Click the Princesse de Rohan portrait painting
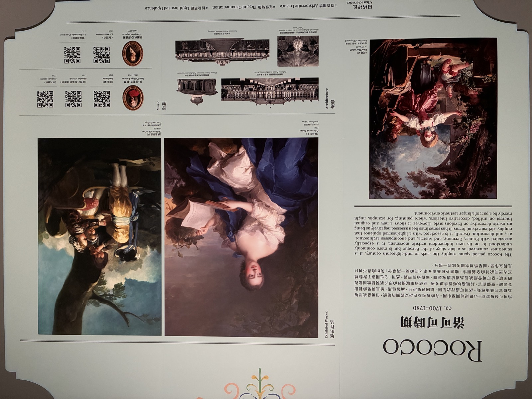532x399 pixels. click(241, 238)
